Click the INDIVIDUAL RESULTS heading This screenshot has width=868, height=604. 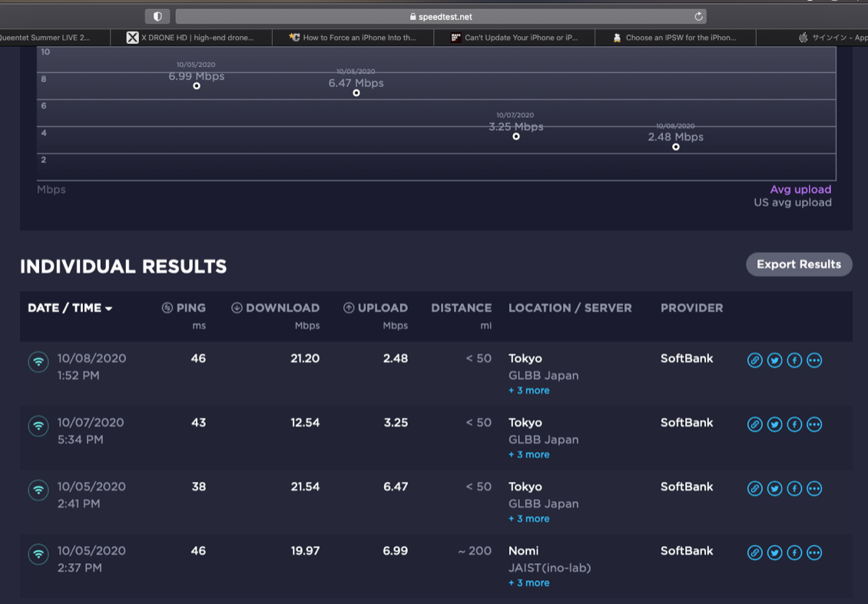point(124,267)
